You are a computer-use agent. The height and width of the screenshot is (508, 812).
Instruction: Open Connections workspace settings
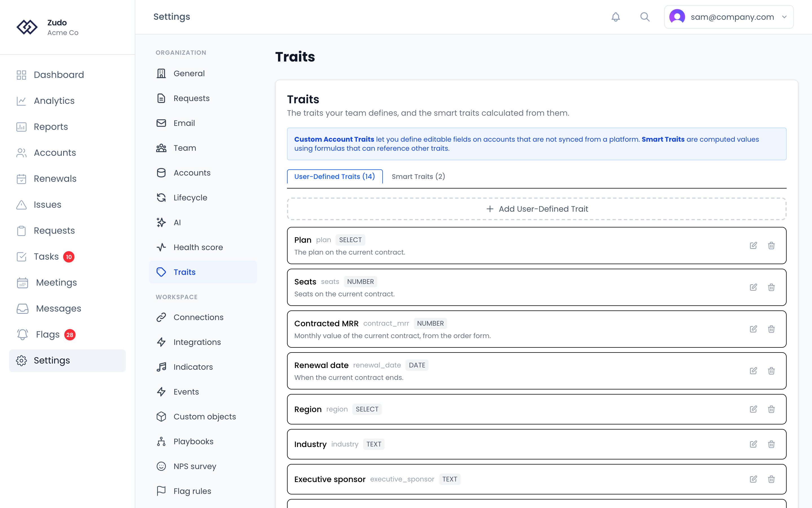click(203, 317)
